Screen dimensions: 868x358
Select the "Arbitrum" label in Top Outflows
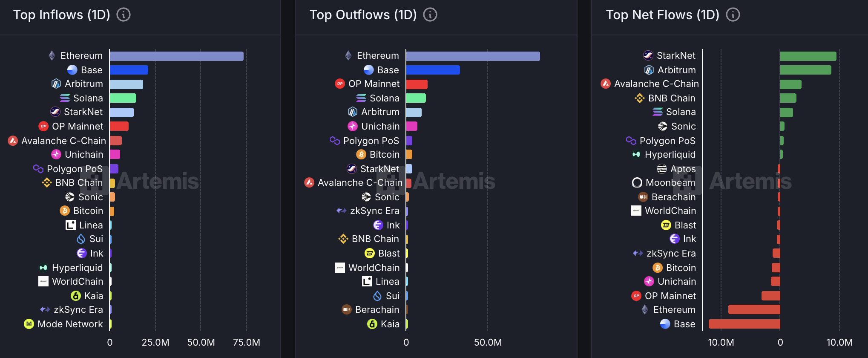(x=380, y=112)
